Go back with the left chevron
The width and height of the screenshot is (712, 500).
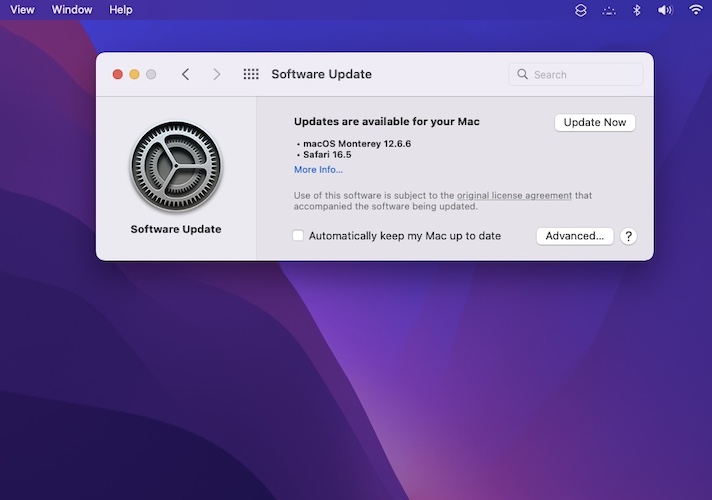[185, 74]
